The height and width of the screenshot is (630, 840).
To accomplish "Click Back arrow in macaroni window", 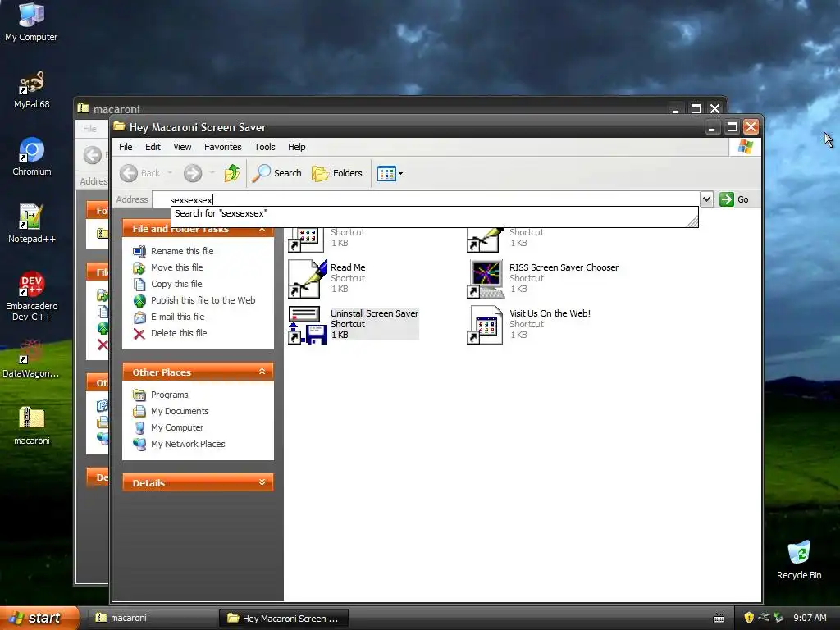I will pos(93,155).
